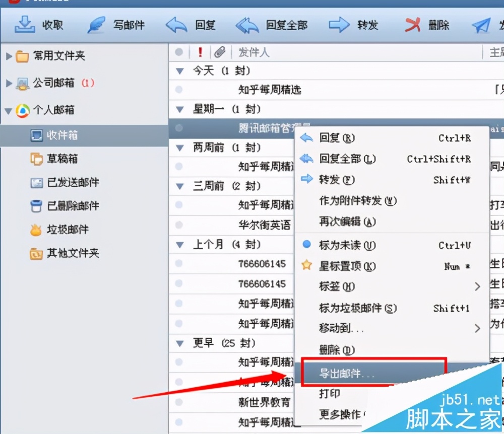Viewport: 504px width, 434px height.
Task: Click the red exclamation priority column header
Action: point(200,52)
